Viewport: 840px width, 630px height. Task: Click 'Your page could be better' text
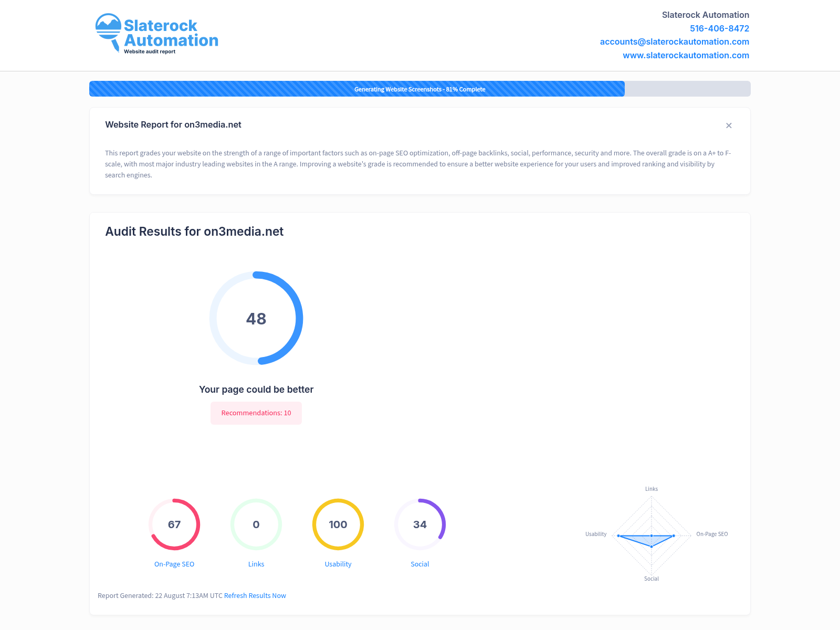tap(256, 390)
